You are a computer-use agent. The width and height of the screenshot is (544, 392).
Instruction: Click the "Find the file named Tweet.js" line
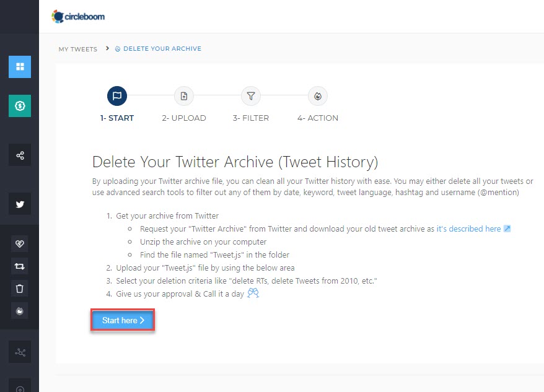coord(214,255)
